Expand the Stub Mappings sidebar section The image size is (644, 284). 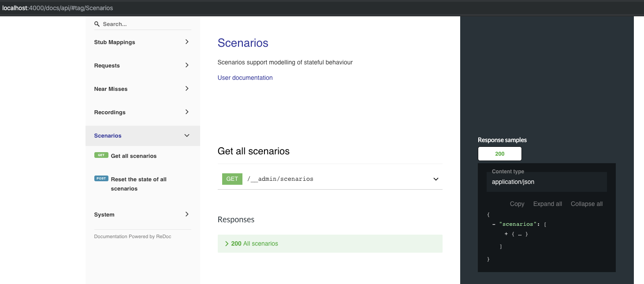point(187,42)
